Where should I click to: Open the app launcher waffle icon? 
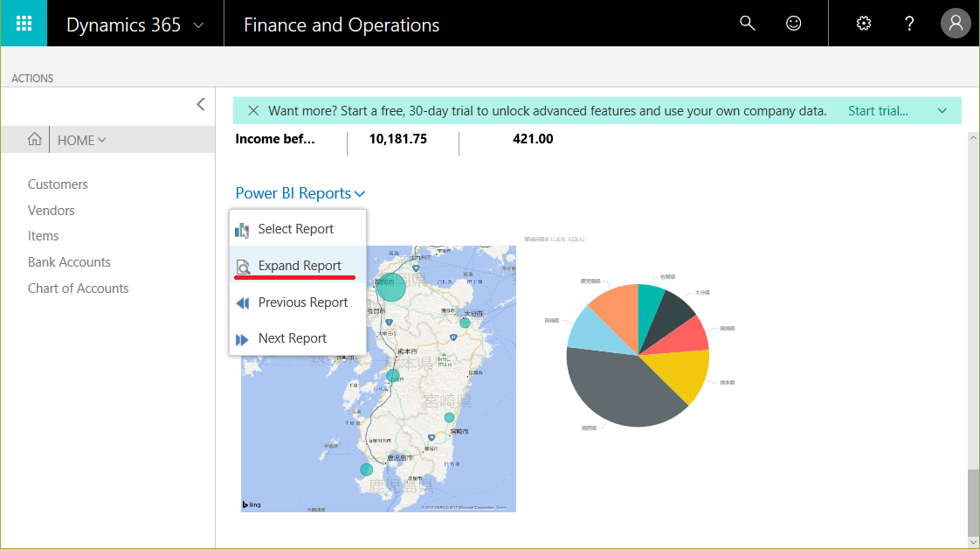coord(24,23)
